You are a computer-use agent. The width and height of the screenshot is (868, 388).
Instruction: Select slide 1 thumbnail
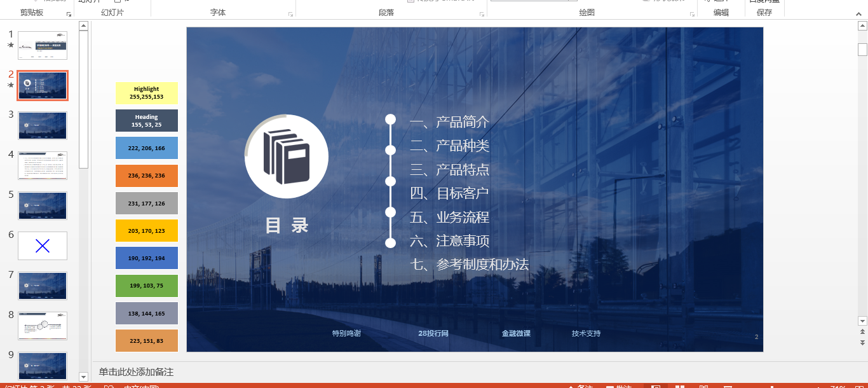tap(43, 46)
